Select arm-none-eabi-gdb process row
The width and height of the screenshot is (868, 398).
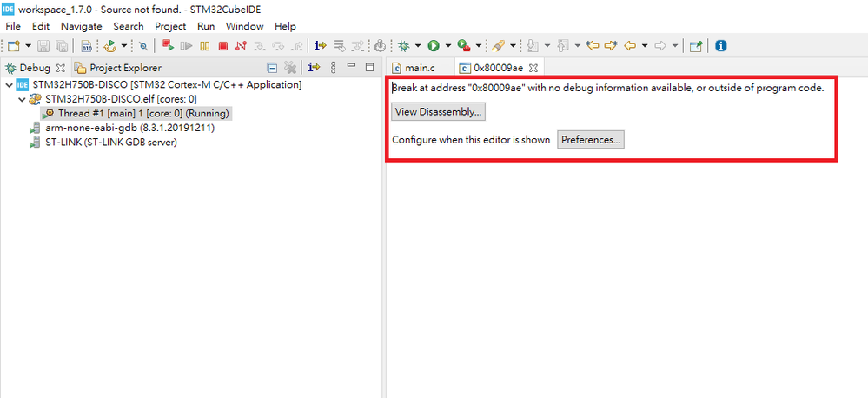tap(122, 128)
